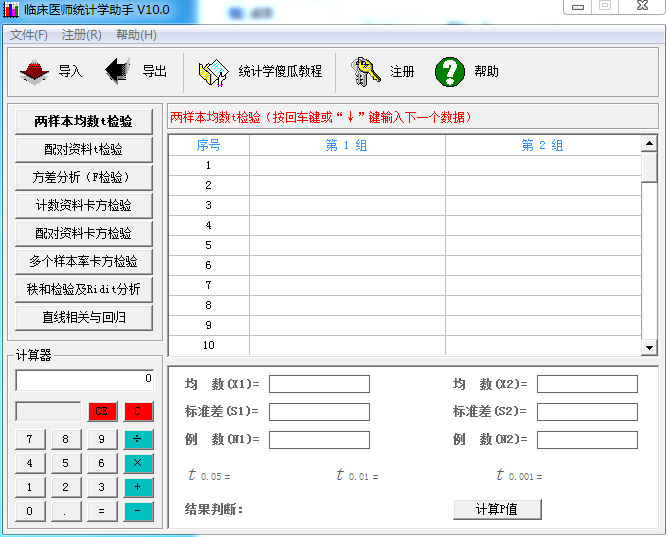This screenshot has width=668, height=537.
Task: Click calculator digit 4
Action: pyautogui.click(x=30, y=463)
